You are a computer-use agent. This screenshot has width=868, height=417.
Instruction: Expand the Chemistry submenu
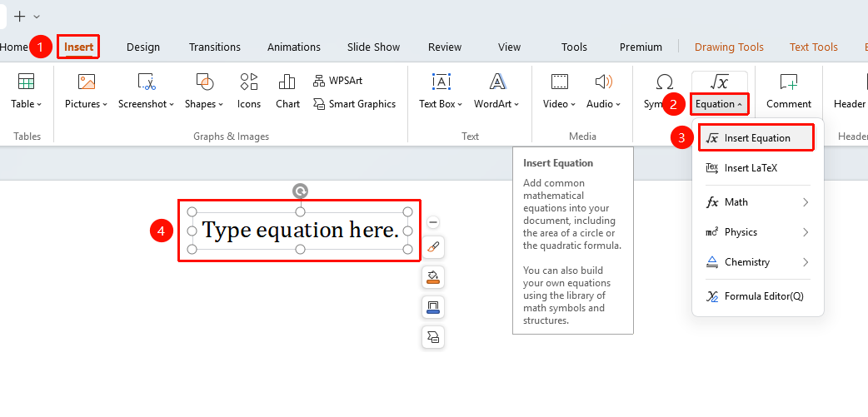click(x=806, y=262)
